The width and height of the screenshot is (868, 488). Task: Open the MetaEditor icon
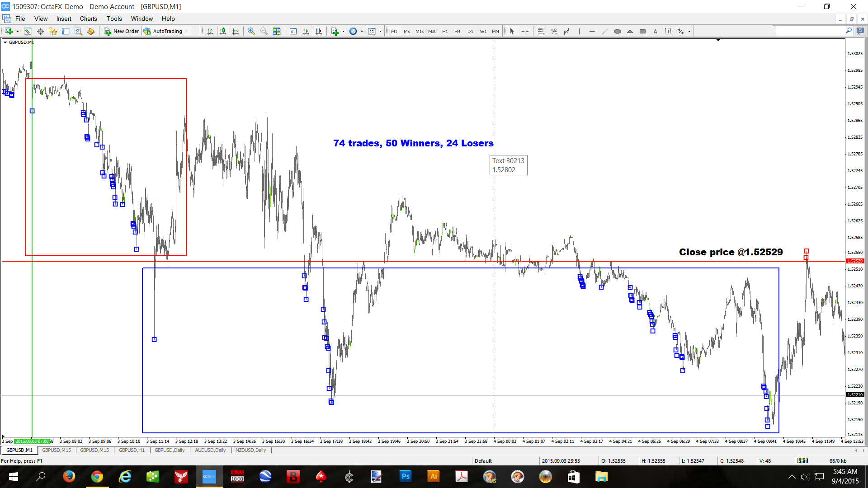pos(91,31)
